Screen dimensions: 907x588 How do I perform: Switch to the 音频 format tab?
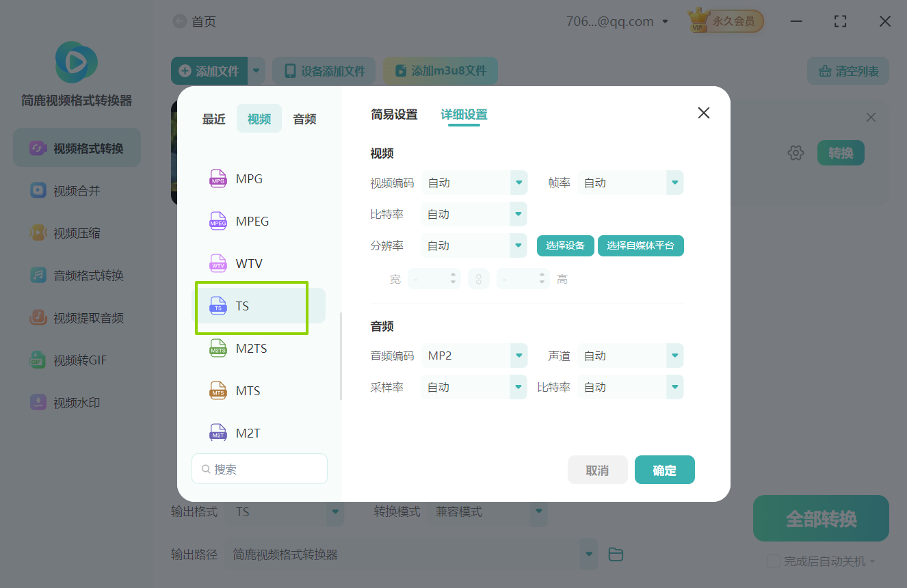point(304,118)
